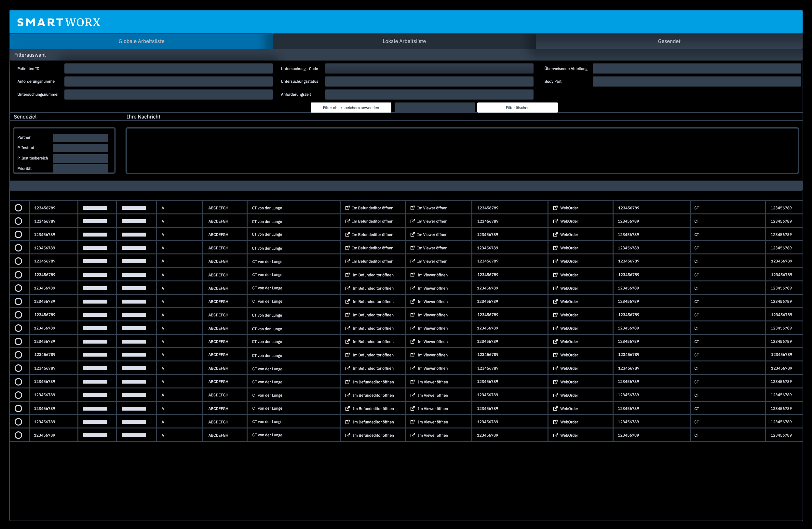Click Befundeditor open icon in fifth row

(347, 261)
